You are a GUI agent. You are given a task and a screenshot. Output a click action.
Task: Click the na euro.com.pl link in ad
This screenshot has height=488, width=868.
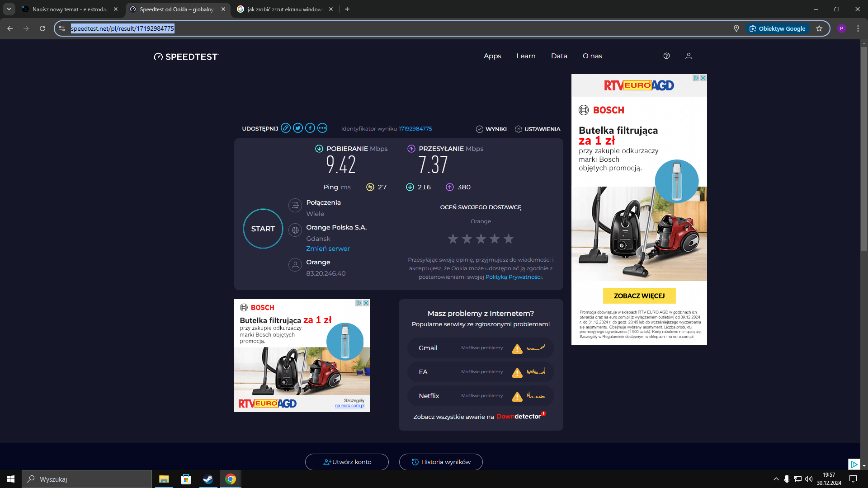(x=349, y=406)
